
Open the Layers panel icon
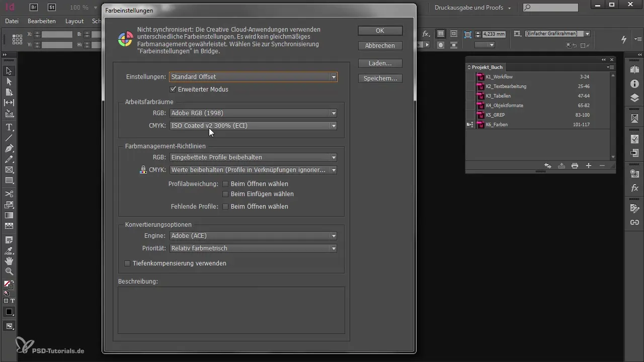634,98
